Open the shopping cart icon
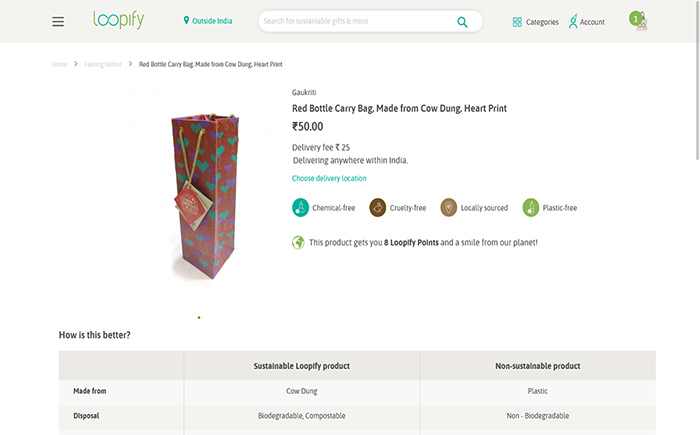This screenshot has height=435, width=700. click(x=638, y=21)
